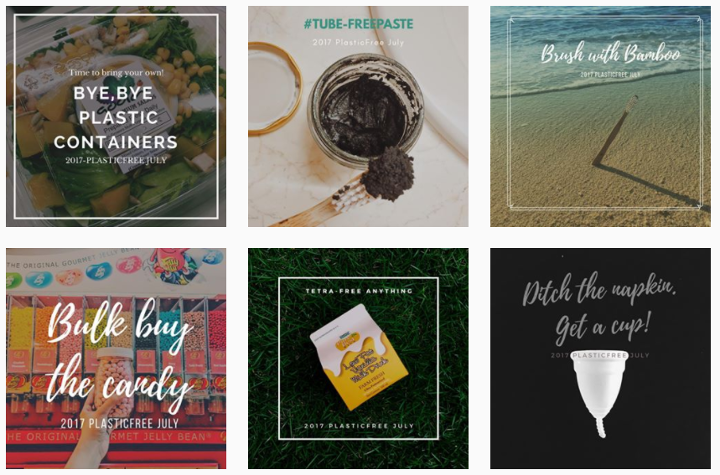The width and height of the screenshot is (720, 475).
Task: Click the #TUBE-FREEPASTE hashtag text
Action: (x=358, y=24)
